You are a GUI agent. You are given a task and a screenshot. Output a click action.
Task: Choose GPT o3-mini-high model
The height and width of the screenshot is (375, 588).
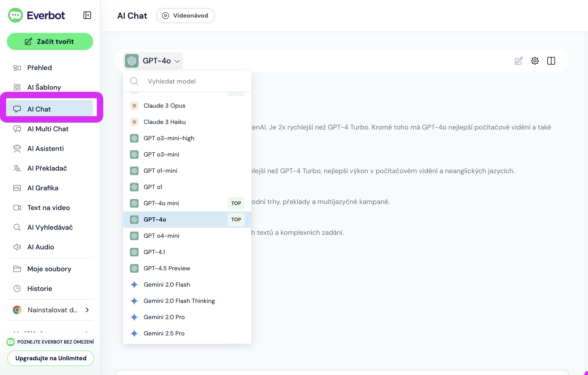tap(187, 138)
